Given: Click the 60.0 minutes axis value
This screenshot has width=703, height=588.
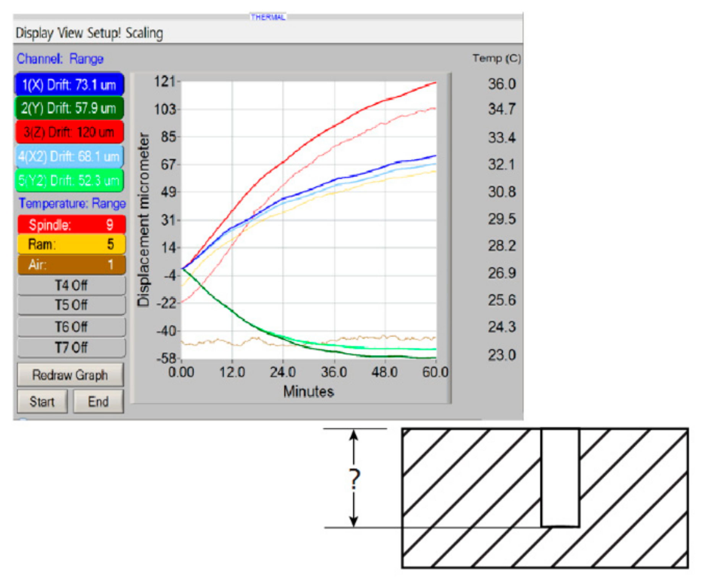Looking at the screenshot, I should coord(436,372).
